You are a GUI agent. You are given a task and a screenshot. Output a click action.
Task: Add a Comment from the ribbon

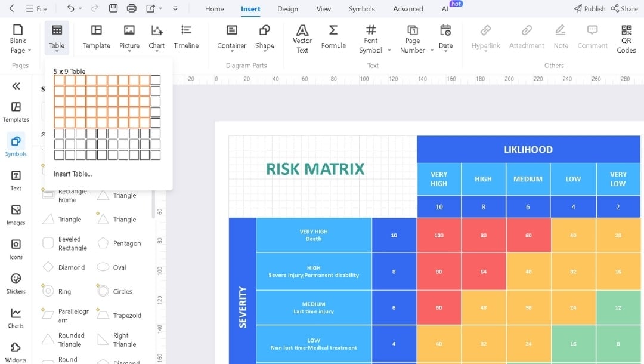[592, 37]
